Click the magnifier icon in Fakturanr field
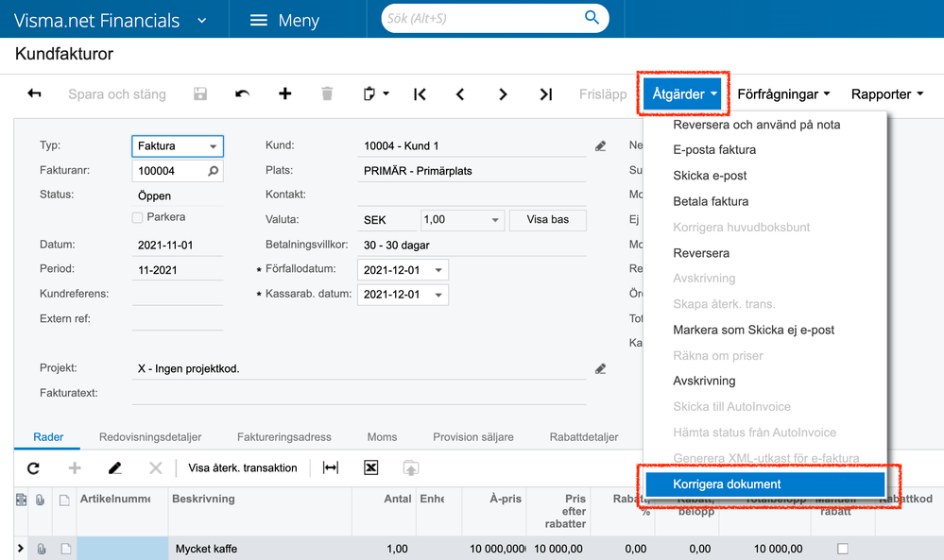The width and height of the screenshot is (944, 560). point(214,171)
